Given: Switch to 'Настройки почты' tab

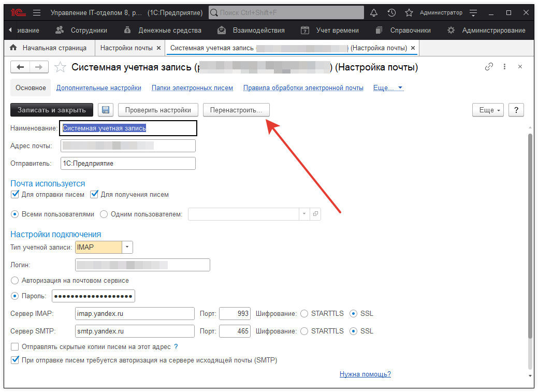Looking at the screenshot, I should (126, 48).
